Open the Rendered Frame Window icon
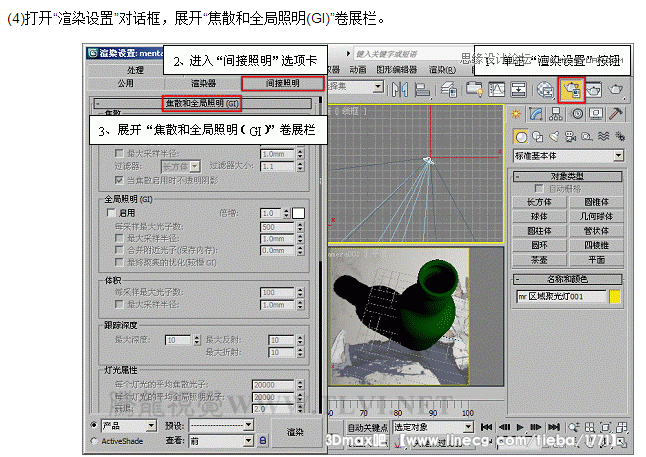 coord(593,89)
